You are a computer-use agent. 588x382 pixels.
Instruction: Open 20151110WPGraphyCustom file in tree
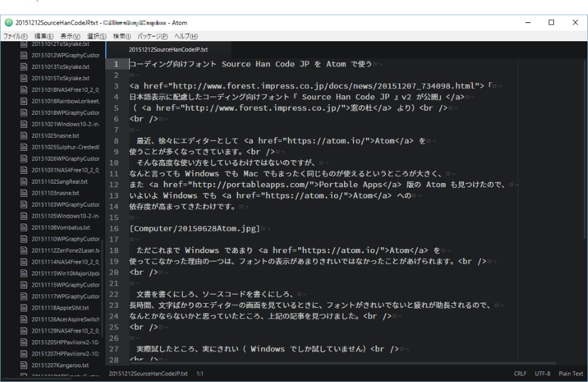[x=66, y=238]
